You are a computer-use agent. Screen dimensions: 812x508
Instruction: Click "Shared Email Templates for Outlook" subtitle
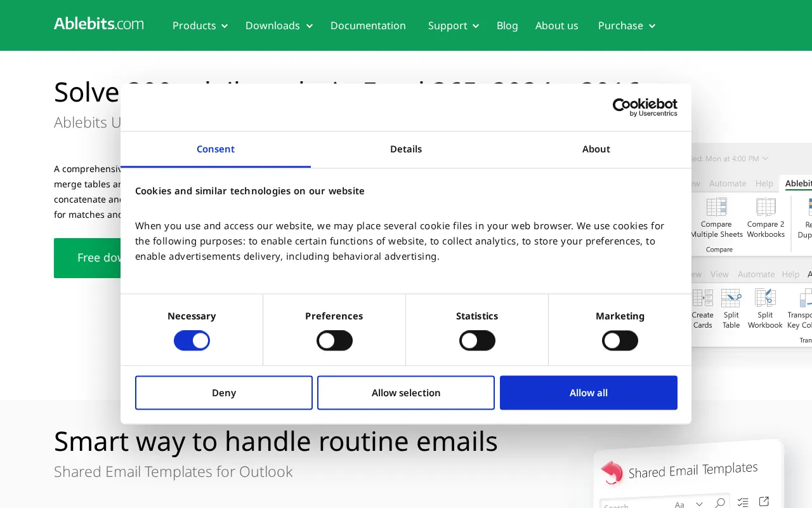[x=173, y=472]
